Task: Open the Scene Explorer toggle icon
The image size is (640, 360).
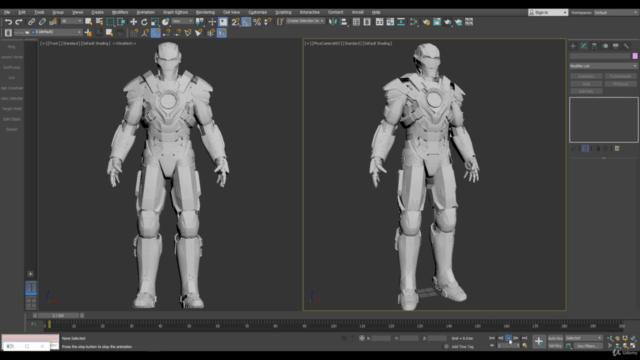Action: (x=356, y=22)
